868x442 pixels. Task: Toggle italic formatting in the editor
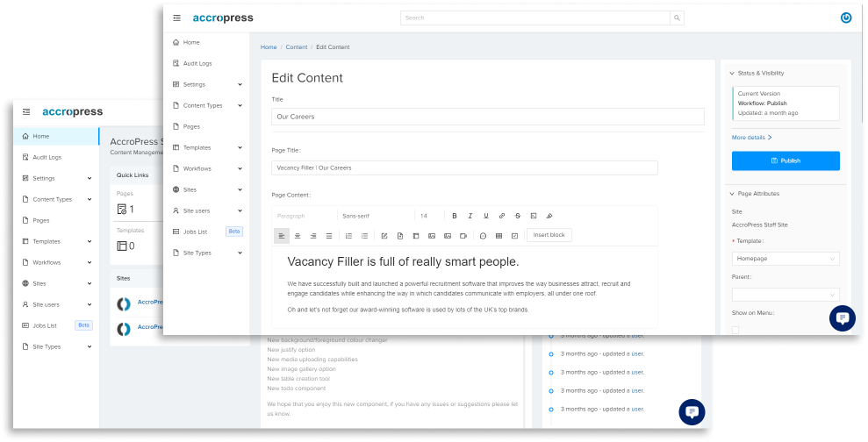[x=470, y=216]
